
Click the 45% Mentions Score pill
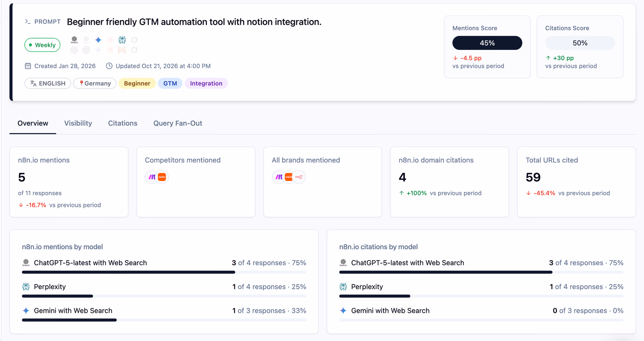click(x=487, y=43)
